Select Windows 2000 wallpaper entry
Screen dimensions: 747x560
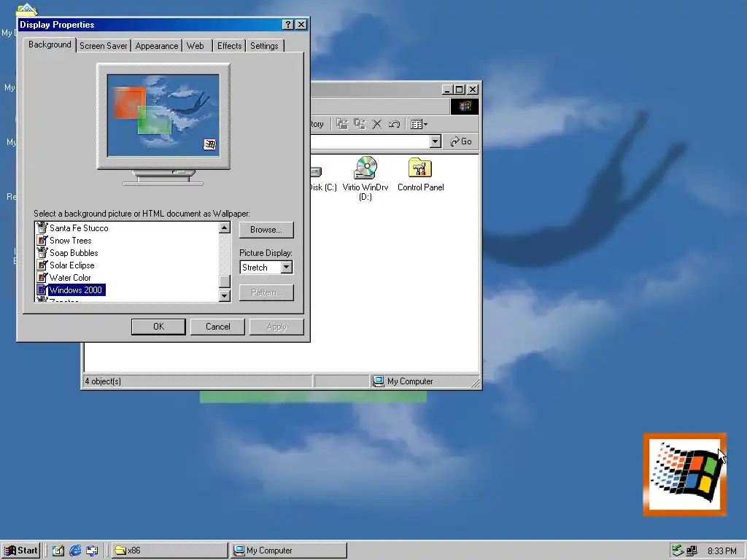point(76,290)
